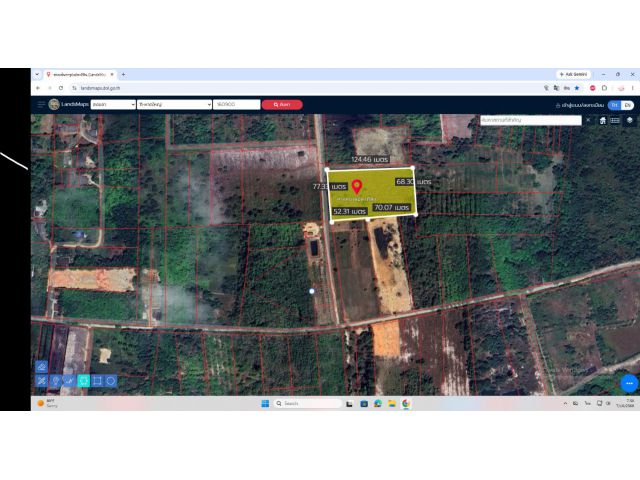Open the district dropdown in LandsMaps header

[x=174, y=104]
